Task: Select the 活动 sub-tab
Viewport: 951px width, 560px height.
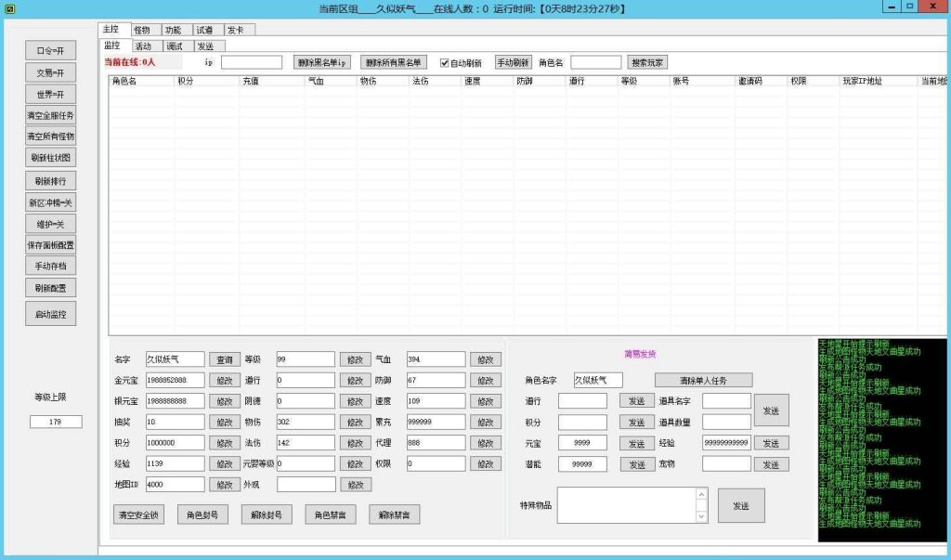Action: (x=143, y=46)
